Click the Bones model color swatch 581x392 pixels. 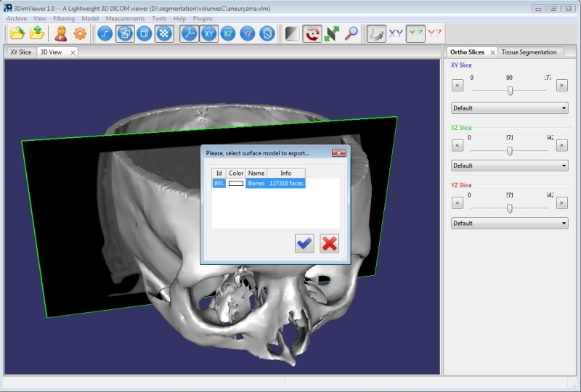[x=236, y=184]
